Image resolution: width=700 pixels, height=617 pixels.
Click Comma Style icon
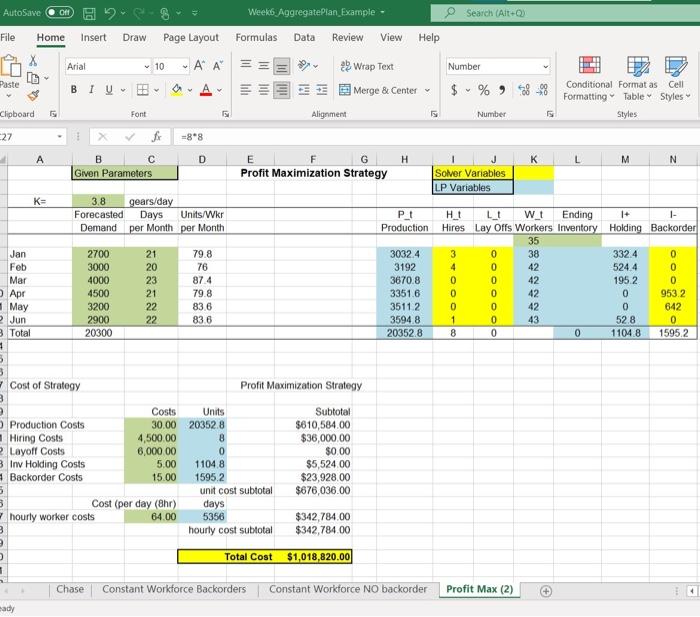(x=502, y=90)
